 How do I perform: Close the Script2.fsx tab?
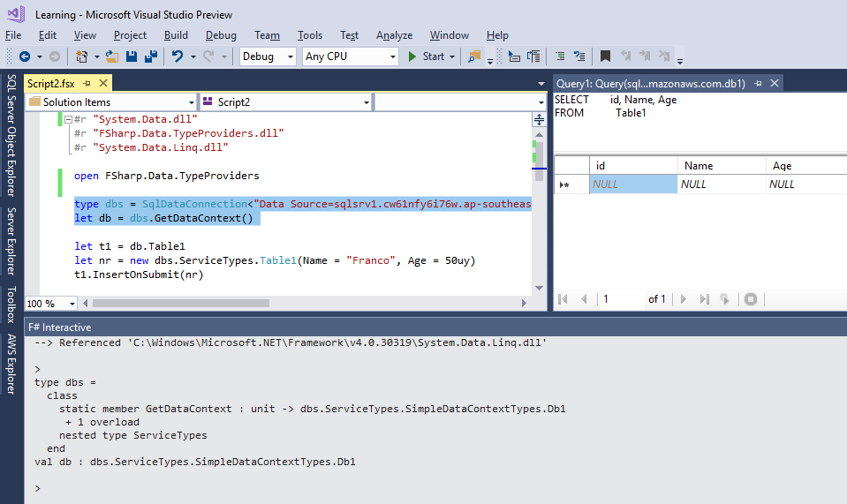[x=103, y=83]
